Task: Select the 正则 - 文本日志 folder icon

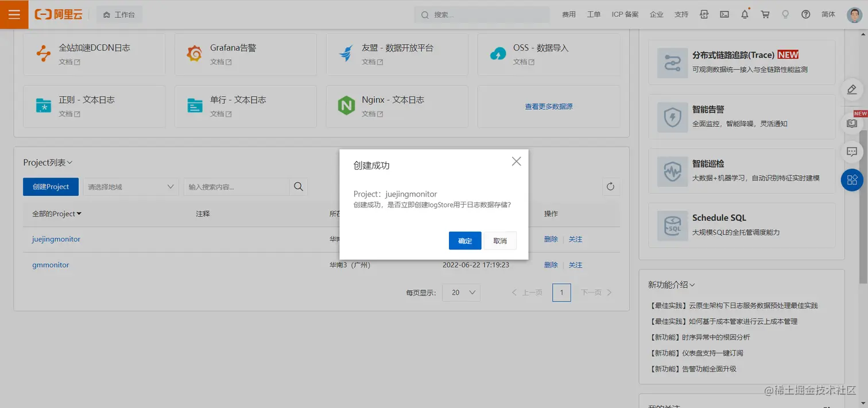Action: coord(44,106)
